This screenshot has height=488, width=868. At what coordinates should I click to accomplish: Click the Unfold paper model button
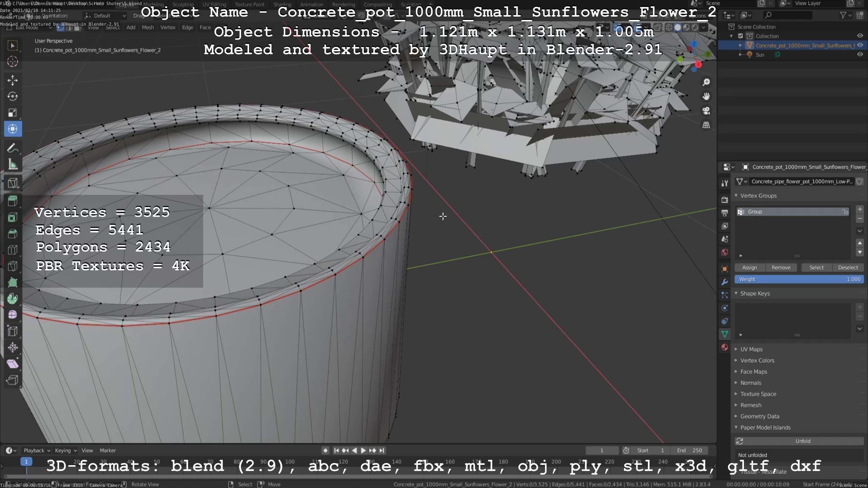pyautogui.click(x=799, y=441)
